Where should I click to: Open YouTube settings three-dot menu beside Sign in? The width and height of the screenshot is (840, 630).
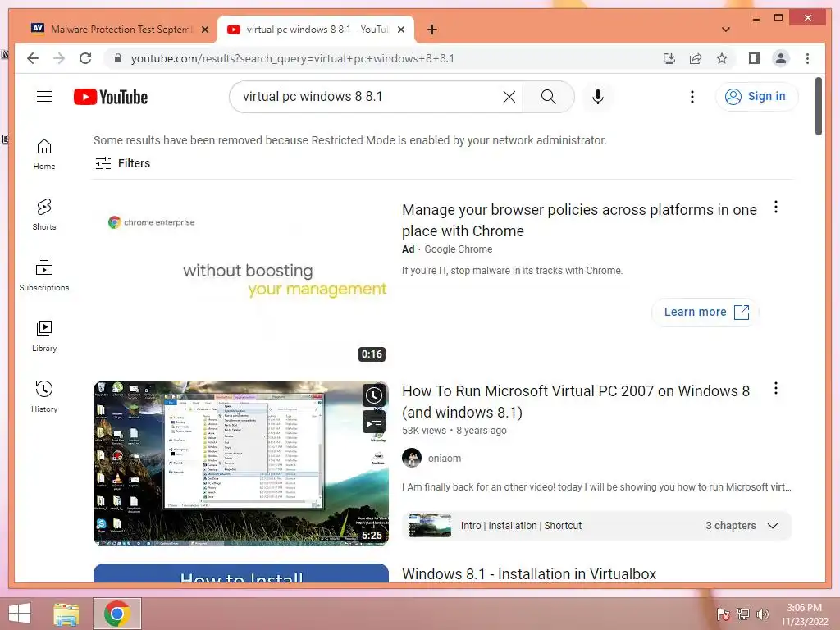692,97
